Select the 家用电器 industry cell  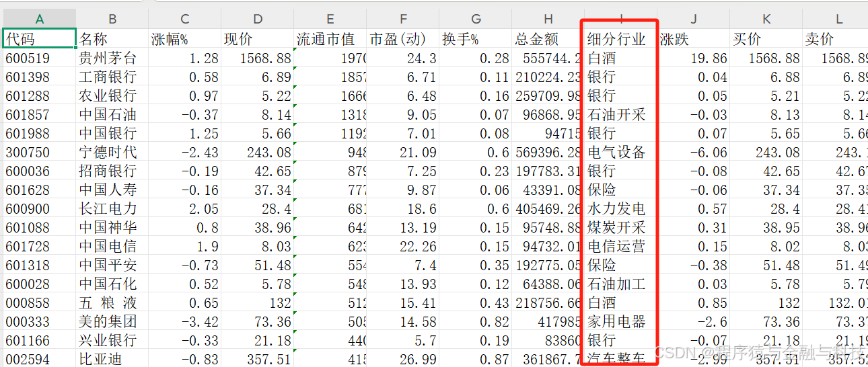point(621,321)
